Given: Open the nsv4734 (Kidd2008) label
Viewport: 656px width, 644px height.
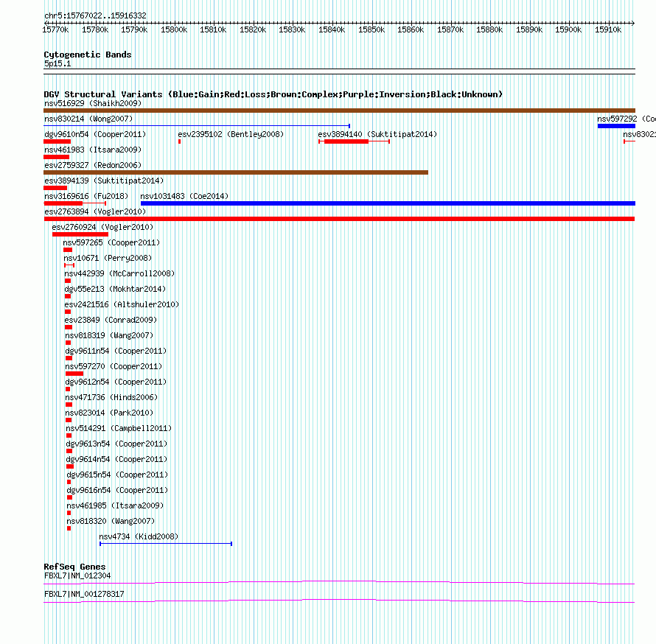Looking at the screenshot, I should [139, 536].
